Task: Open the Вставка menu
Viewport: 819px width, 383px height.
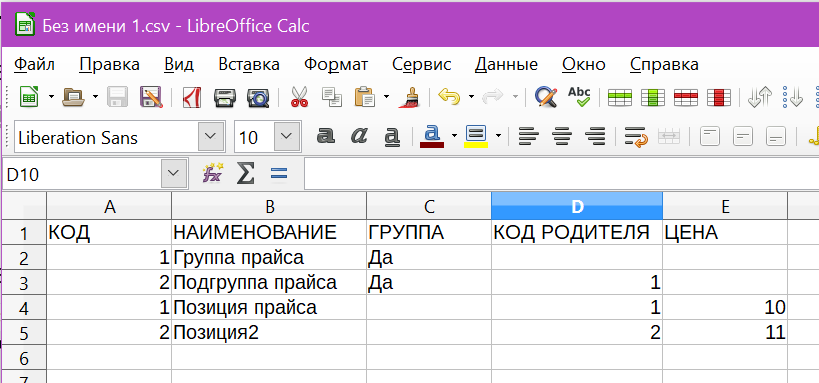Action: pyautogui.click(x=249, y=65)
